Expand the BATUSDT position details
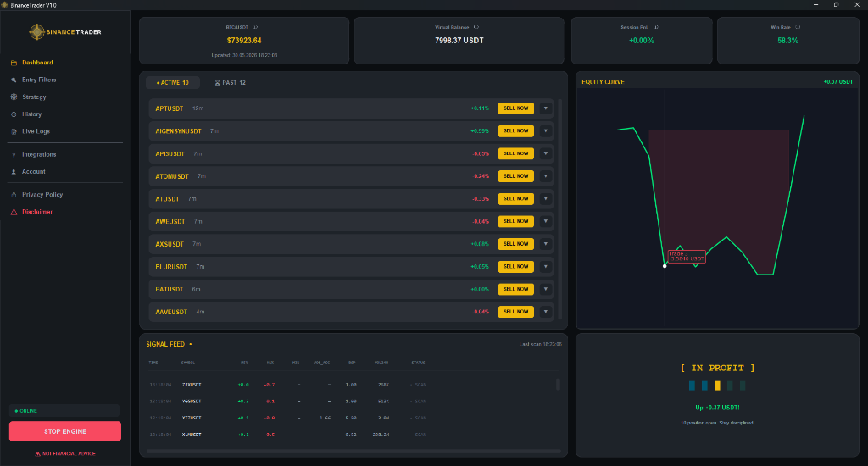This screenshot has width=868, height=466. 546,289
